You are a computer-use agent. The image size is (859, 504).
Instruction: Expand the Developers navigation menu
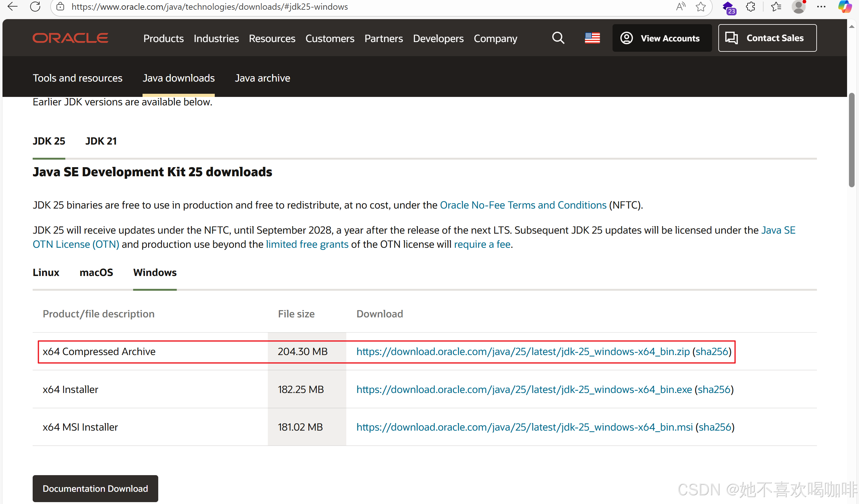point(438,39)
